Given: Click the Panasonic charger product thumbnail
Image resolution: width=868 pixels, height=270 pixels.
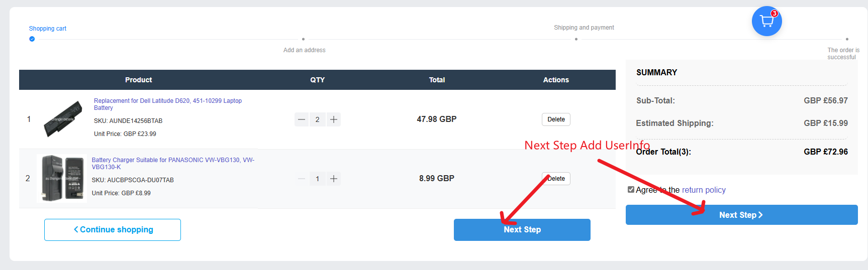Looking at the screenshot, I should coord(62,178).
